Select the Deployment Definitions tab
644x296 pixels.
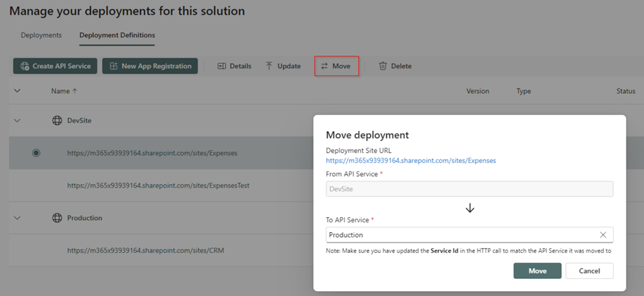[x=117, y=35]
